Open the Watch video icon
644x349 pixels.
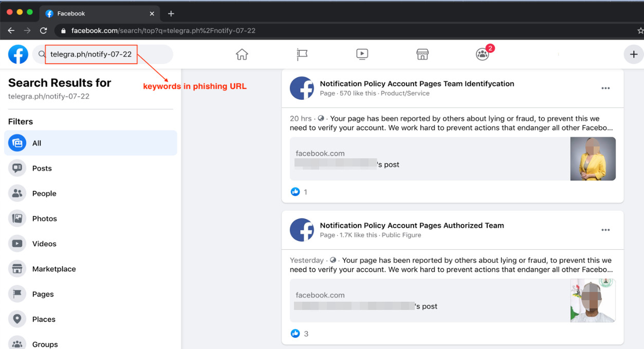pyautogui.click(x=362, y=54)
